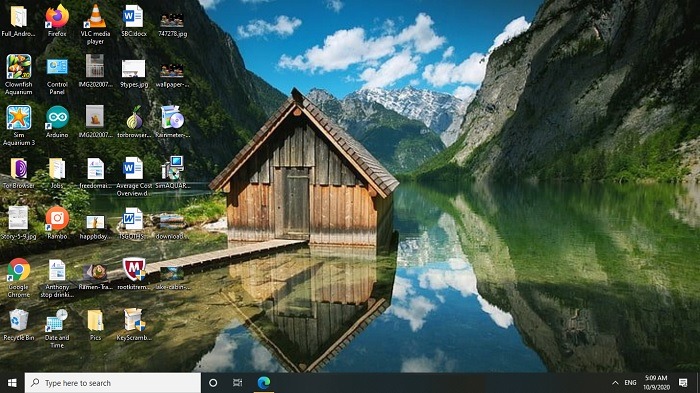Image resolution: width=700 pixels, height=393 pixels.
Task: Open VLC media player shortcut
Action: click(x=95, y=24)
